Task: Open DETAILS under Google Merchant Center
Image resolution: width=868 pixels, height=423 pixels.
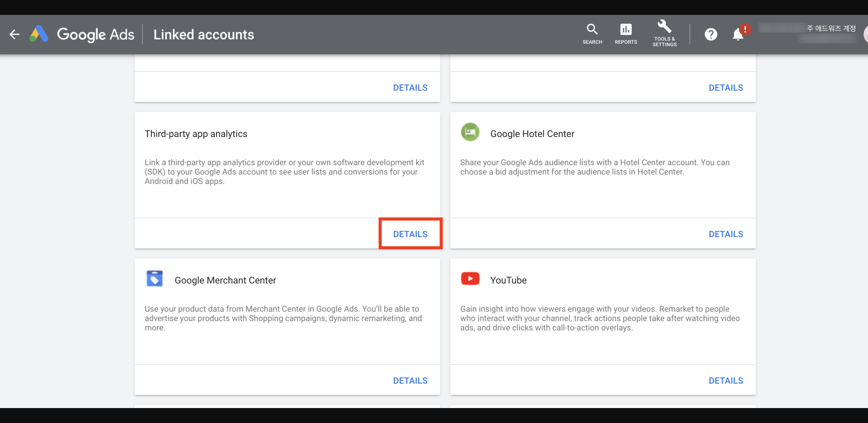Action: coord(410,380)
